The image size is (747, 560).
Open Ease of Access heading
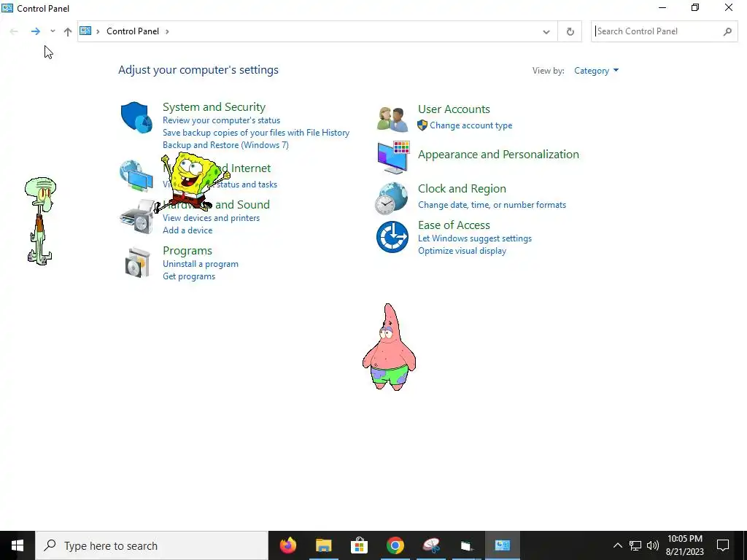coord(454,225)
